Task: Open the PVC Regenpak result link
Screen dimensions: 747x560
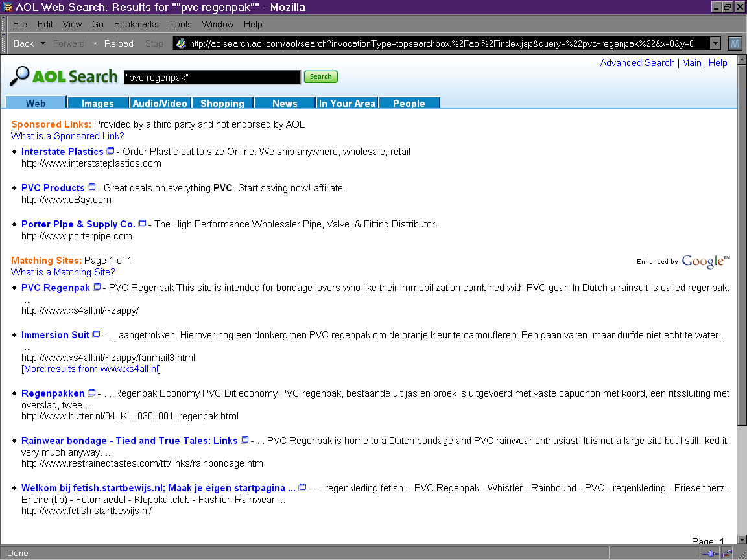Action: point(56,288)
